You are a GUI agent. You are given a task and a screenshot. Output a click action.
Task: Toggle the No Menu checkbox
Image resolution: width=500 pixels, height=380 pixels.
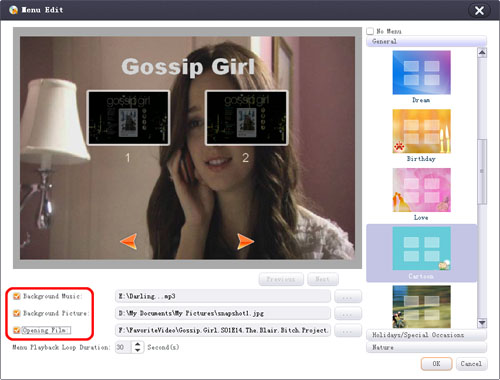pyautogui.click(x=370, y=31)
